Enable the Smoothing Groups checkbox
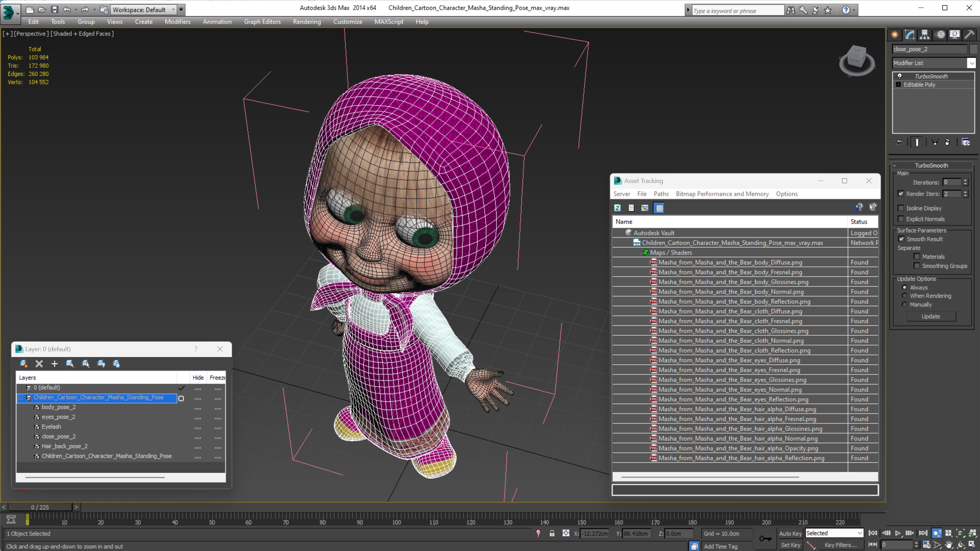Image resolution: width=980 pixels, height=551 pixels. click(916, 265)
